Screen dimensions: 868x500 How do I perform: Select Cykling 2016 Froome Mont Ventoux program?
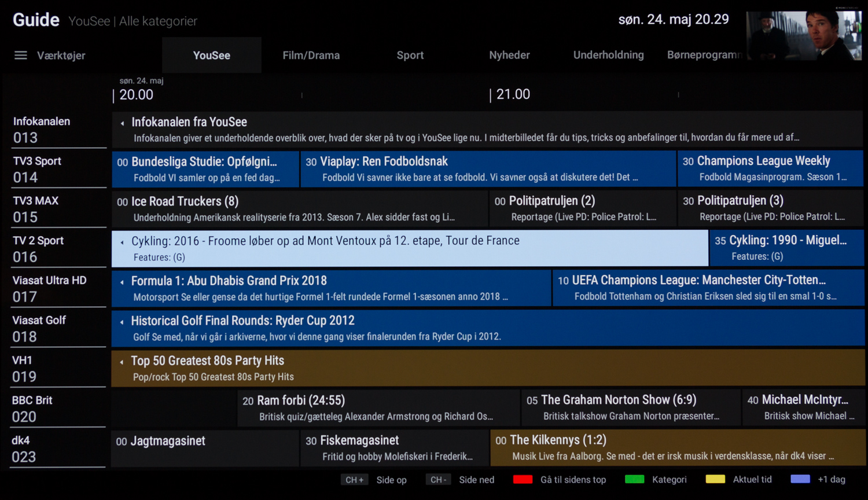tap(410, 249)
